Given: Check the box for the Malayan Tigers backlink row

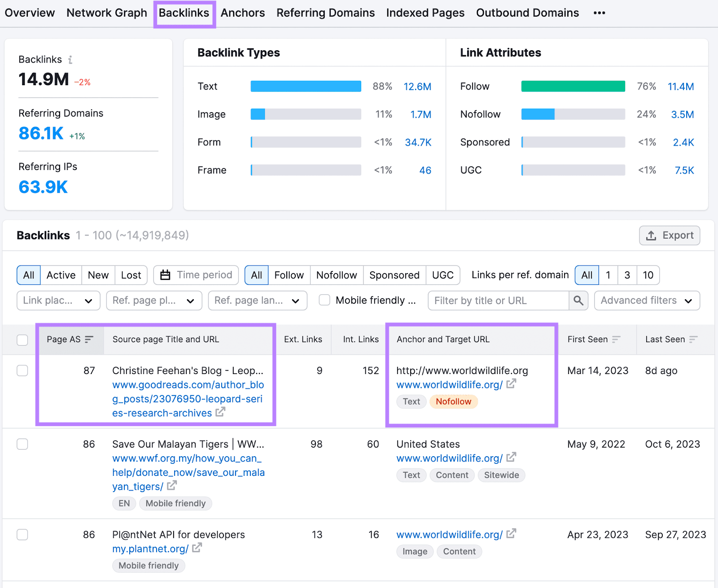Looking at the screenshot, I should point(22,444).
